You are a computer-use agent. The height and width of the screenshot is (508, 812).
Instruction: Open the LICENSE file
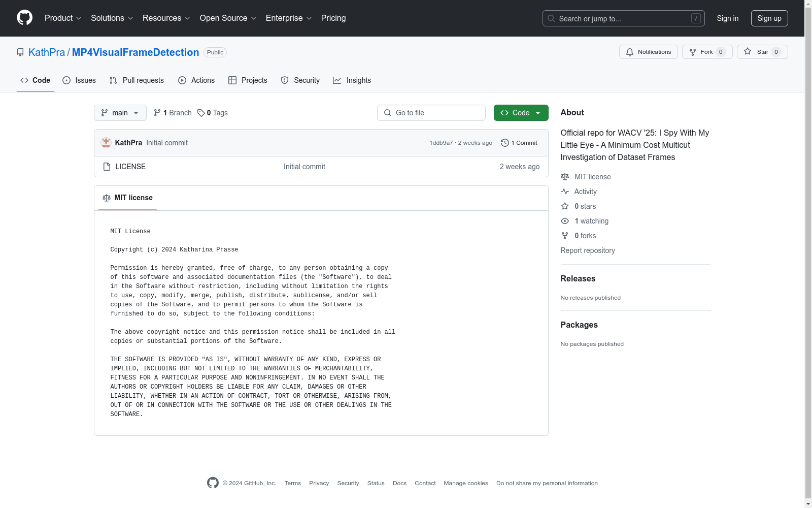(130, 167)
